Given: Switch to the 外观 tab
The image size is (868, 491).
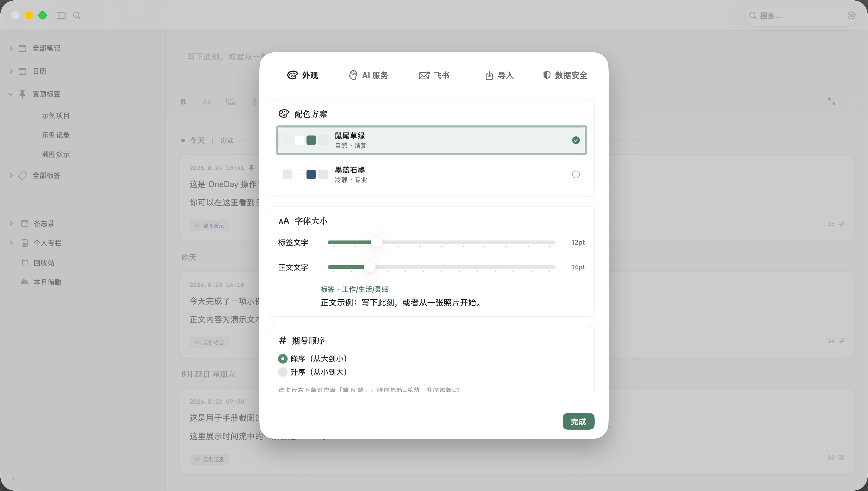Looking at the screenshot, I should pyautogui.click(x=303, y=75).
